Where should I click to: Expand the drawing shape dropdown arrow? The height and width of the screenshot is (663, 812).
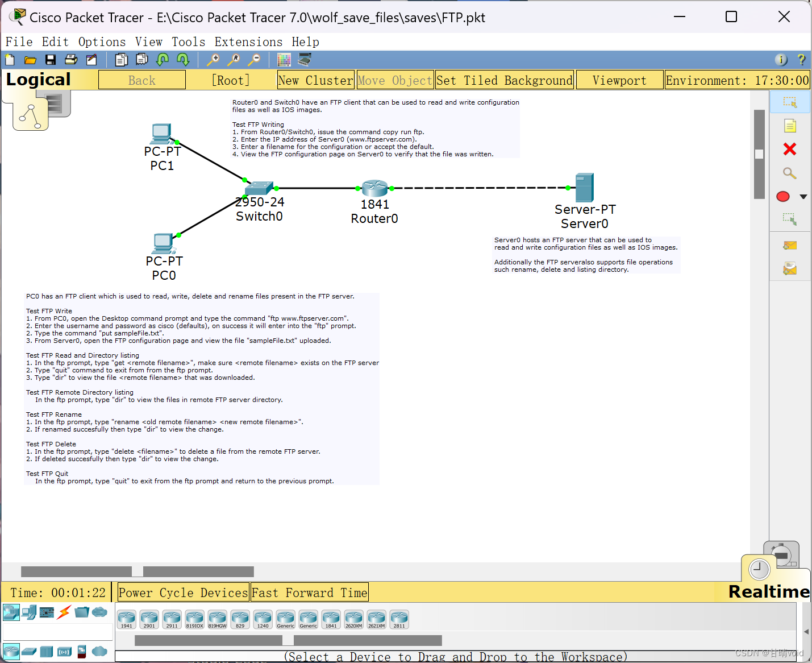coord(803,197)
